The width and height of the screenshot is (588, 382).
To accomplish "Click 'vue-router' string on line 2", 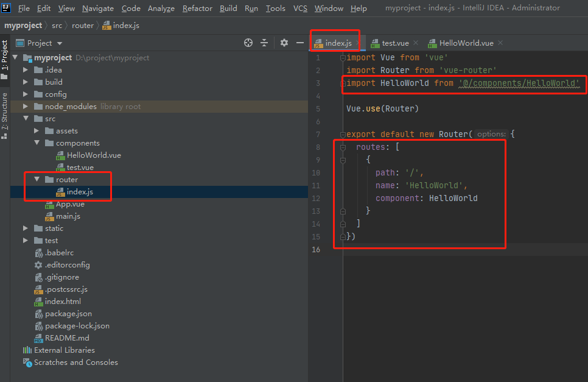I will 467,70.
